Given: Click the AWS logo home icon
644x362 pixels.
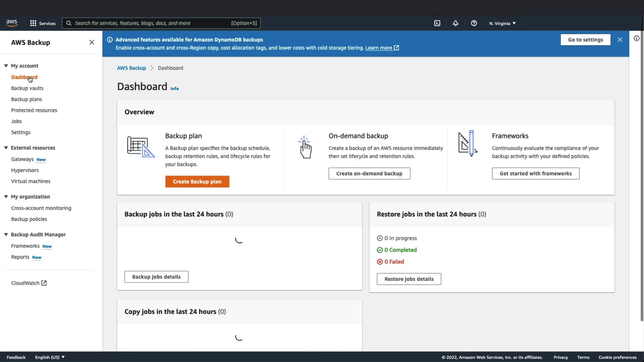Looking at the screenshot, I should click(x=12, y=23).
